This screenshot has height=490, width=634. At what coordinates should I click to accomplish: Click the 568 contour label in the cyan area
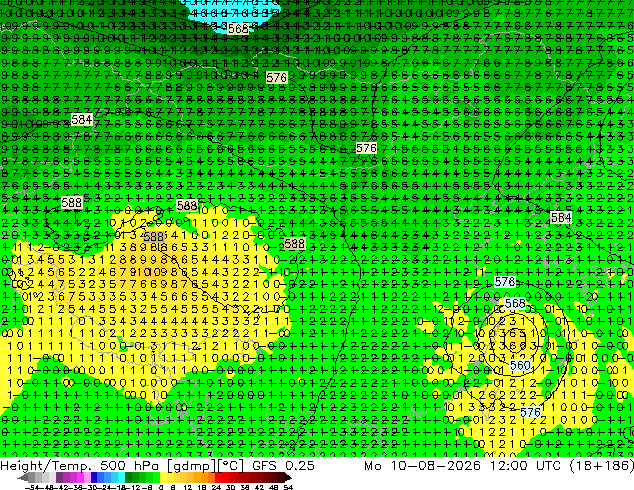238,29
